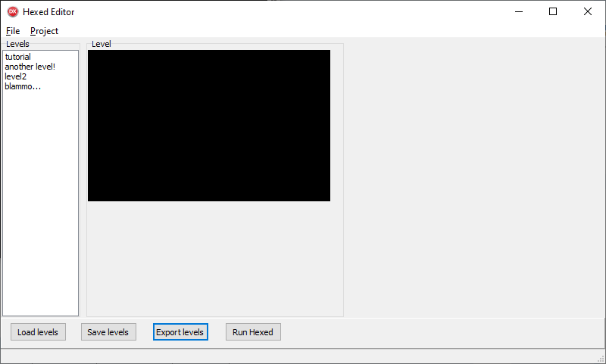Open the Project menu
The width and height of the screenshot is (606, 364).
[44, 31]
